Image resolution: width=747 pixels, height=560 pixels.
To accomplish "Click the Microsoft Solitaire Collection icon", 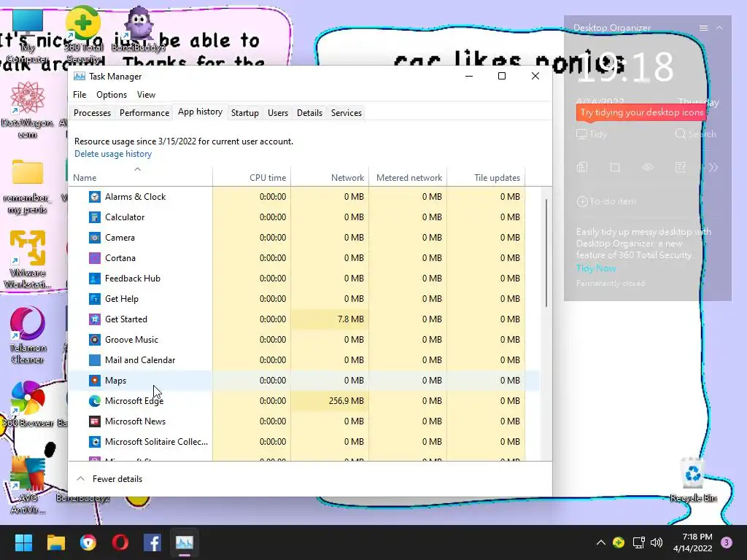I will pyautogui.click(x=95, y=442).
